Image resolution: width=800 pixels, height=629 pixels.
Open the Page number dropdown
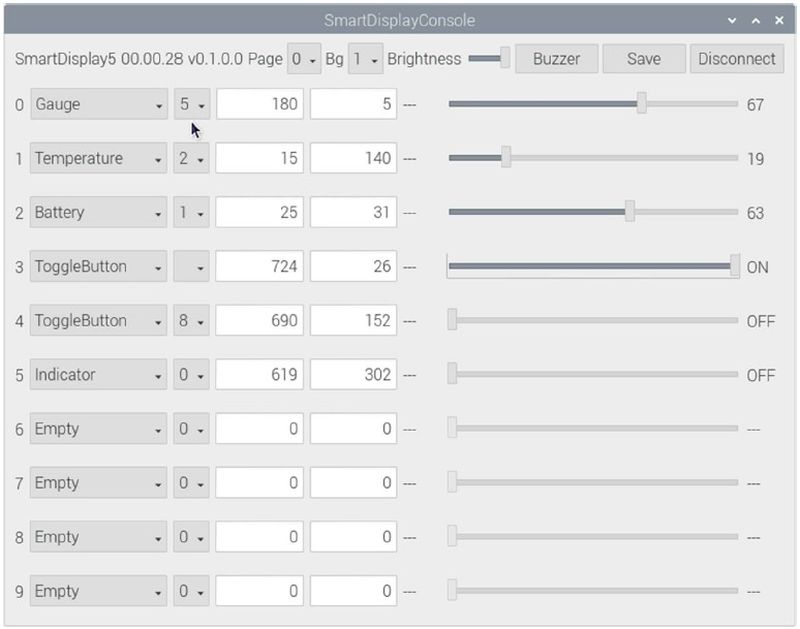coord(303,59)
